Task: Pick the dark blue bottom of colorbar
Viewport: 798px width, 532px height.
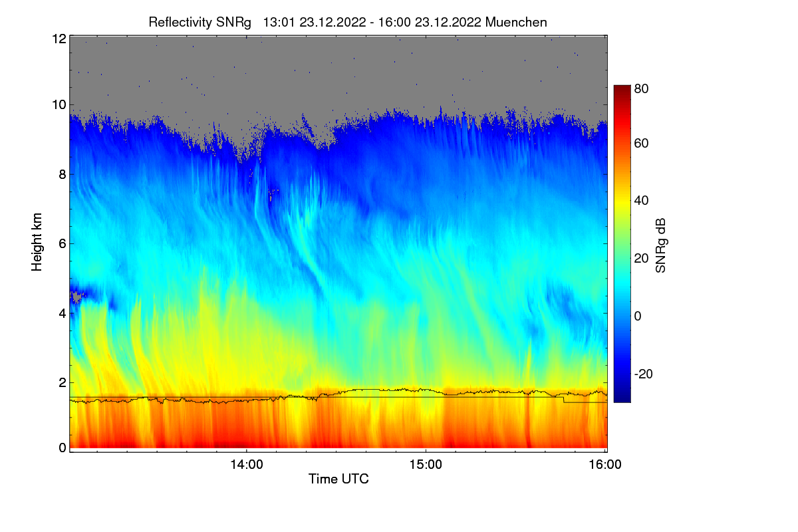Action: coord(621,398)
